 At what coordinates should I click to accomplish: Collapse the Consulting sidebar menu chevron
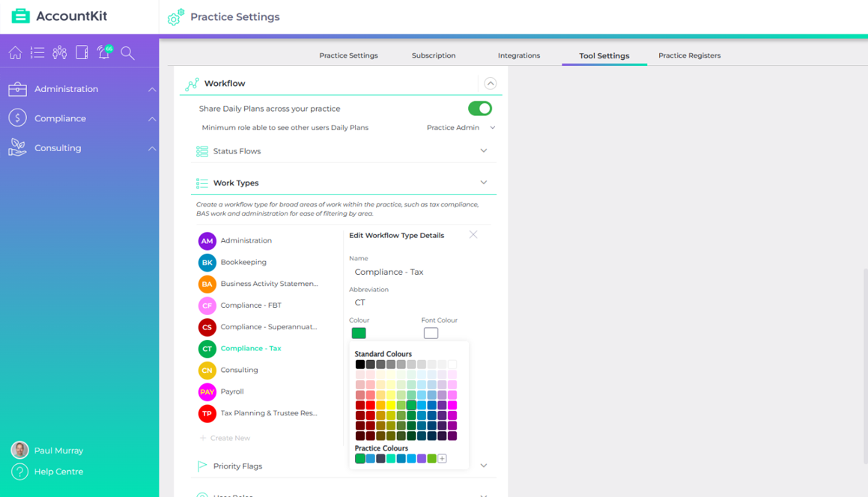(152, 148)
